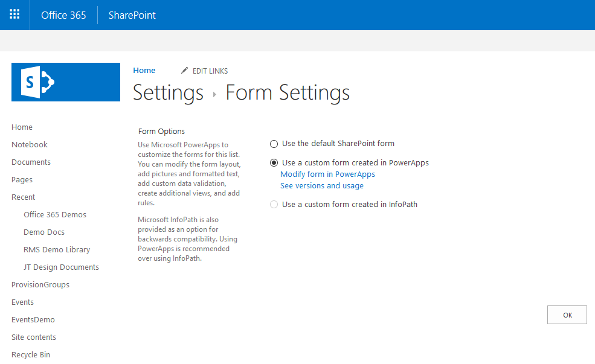Click the Form Options heading
Screen dimensions: 595x364
[x=161, y=131]
